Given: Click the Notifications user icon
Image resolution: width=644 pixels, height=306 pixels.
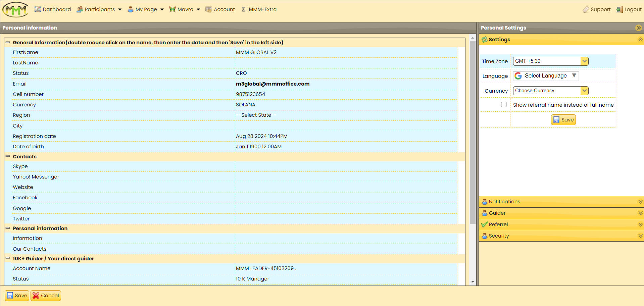Looking at the screenshot, I should click(485, 202).
